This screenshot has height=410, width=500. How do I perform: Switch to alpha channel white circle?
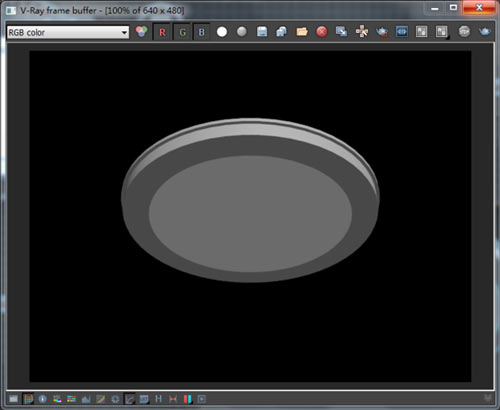point(222,32)
